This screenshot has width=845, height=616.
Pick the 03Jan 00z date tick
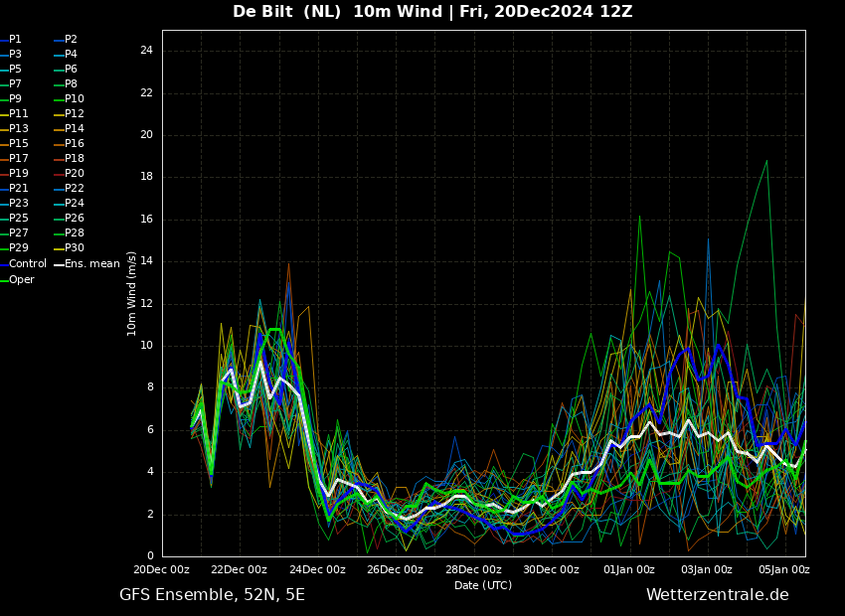707,569
